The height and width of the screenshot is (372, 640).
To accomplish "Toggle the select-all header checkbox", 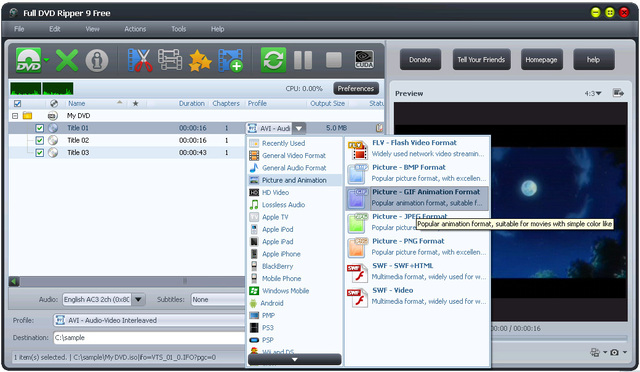I will tap(18, 104).
